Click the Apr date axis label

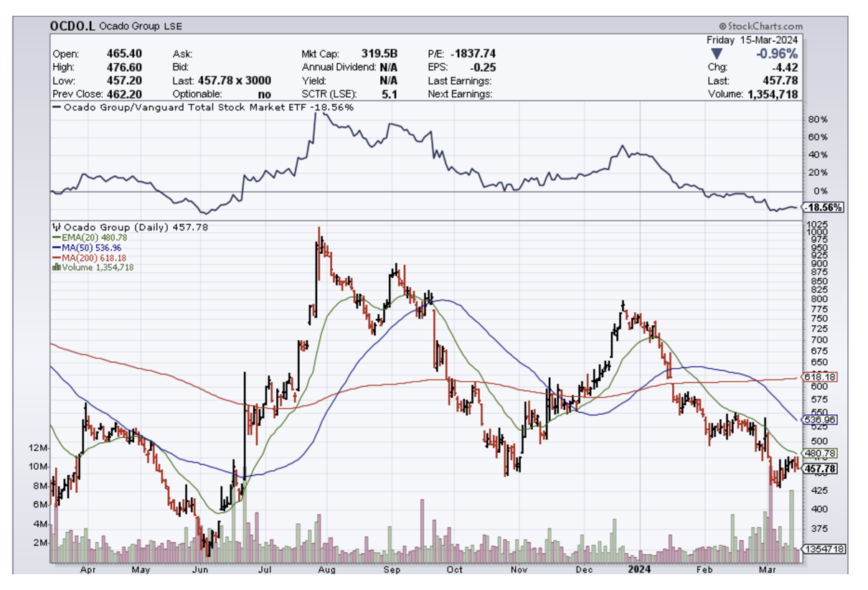click(x=88, y=569)
